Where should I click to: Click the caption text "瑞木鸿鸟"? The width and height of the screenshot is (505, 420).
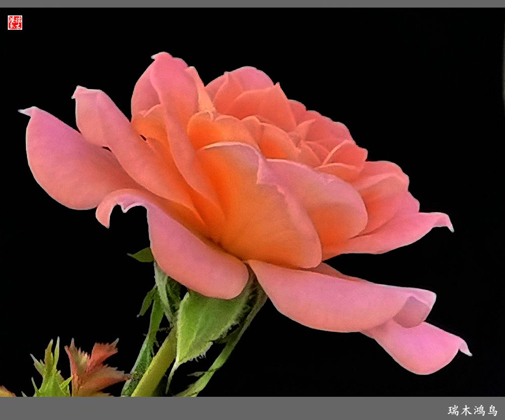[x=473, y=410]
